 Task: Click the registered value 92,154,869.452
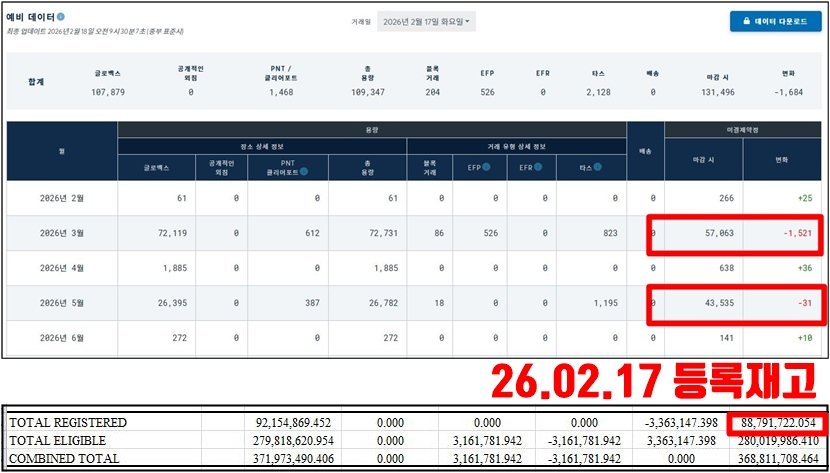(x=293, y=423)
